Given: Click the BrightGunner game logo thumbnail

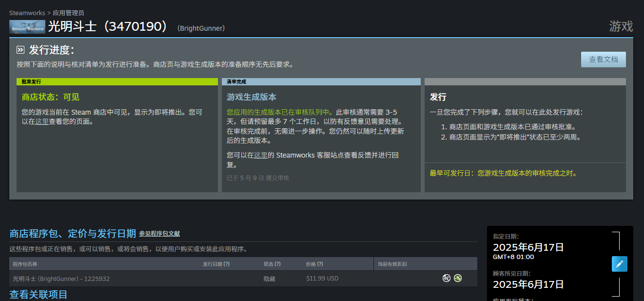Looking at the screenshot, I should pos(27,26).
